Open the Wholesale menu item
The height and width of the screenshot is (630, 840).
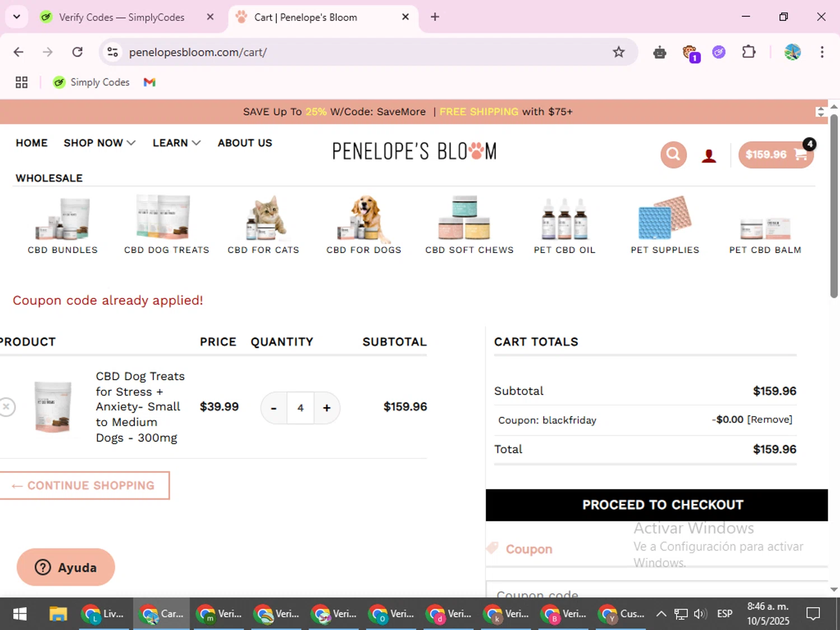(x=49, y=178)
